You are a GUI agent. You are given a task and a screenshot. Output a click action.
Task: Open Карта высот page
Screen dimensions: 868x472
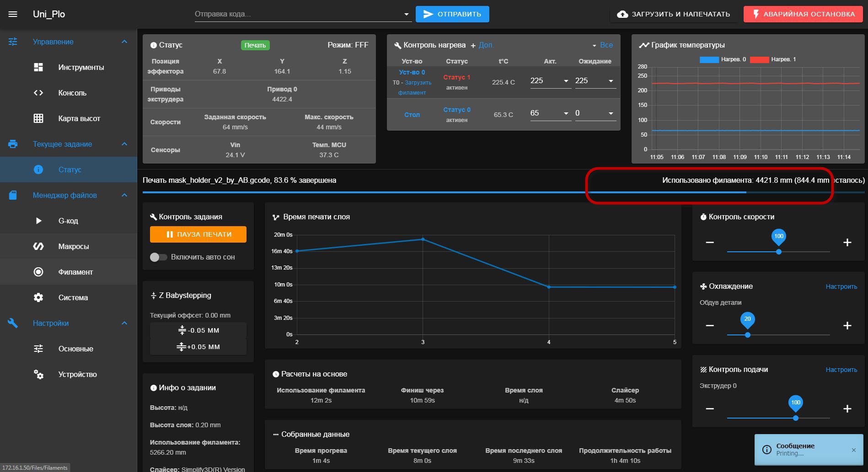[x=69, y=118]
